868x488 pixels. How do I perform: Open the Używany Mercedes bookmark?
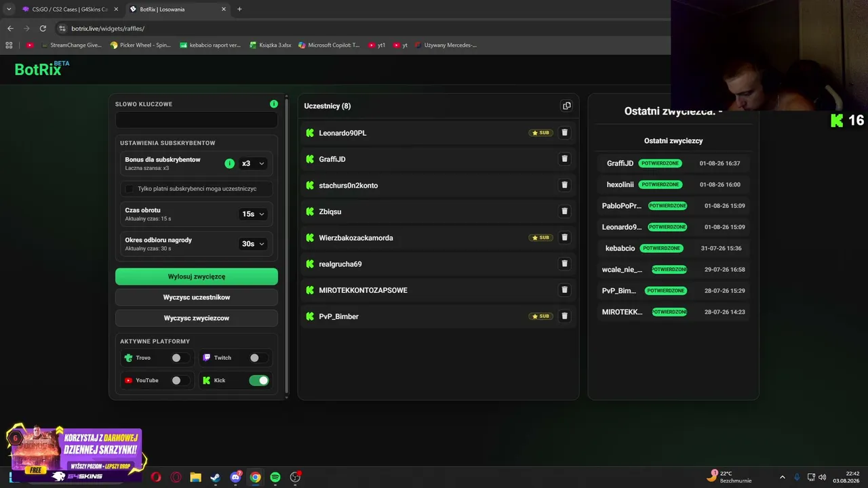click(x=446, y=45)
